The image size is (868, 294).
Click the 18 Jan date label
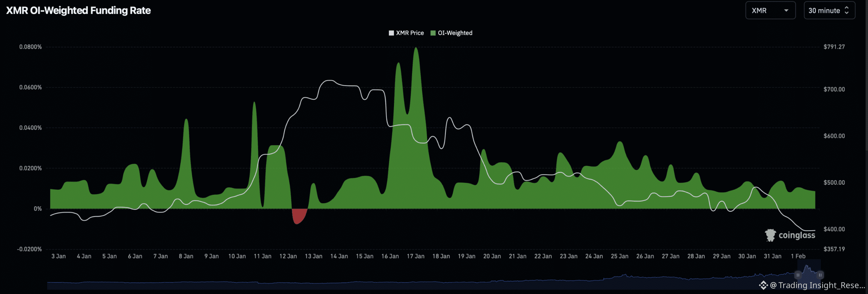click(441, 256)
